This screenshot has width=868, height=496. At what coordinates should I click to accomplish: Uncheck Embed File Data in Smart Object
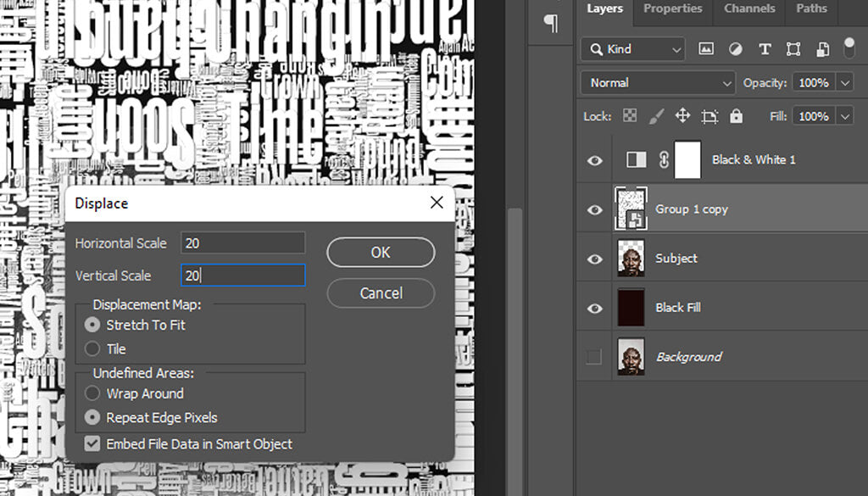click(92, 443)
